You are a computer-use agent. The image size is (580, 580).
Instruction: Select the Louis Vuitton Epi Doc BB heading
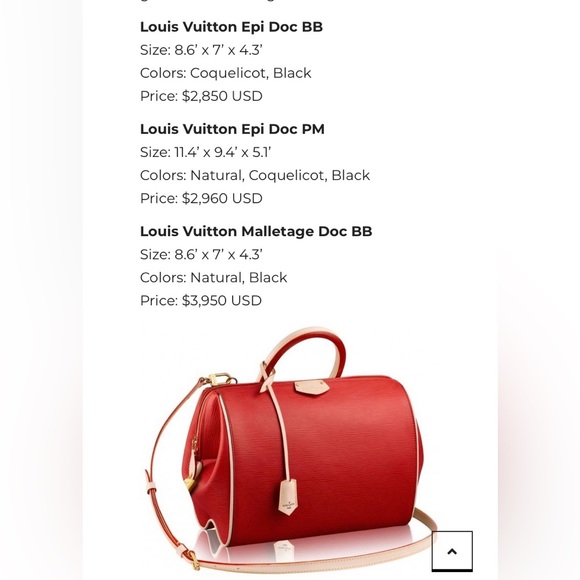pos(231,27)
